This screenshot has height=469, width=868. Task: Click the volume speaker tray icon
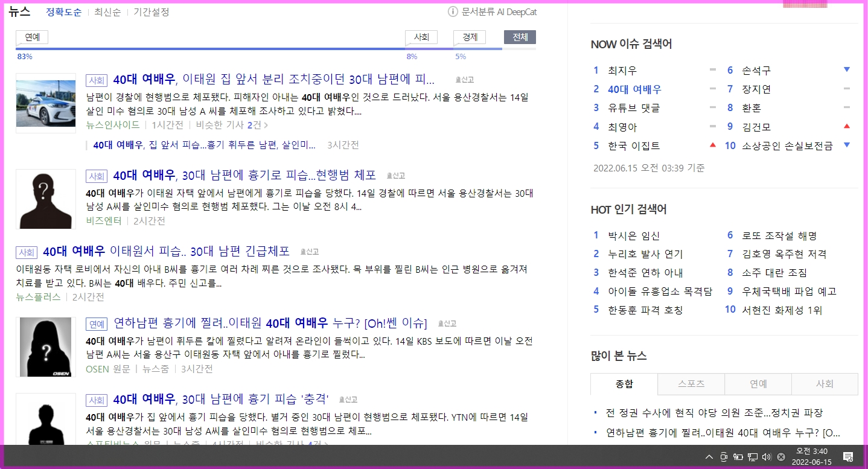767,456
